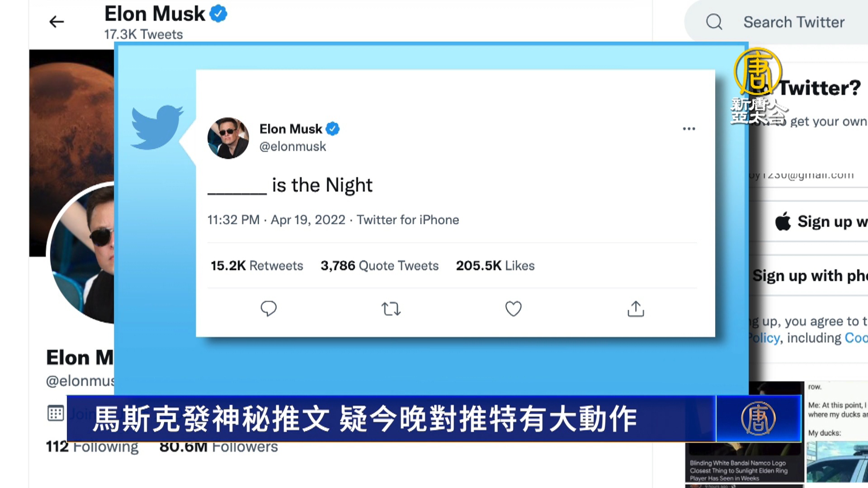Viewport: 868px width, 488px height.
Task: Click the search magnifier icon
Action: tap(714, 22)
